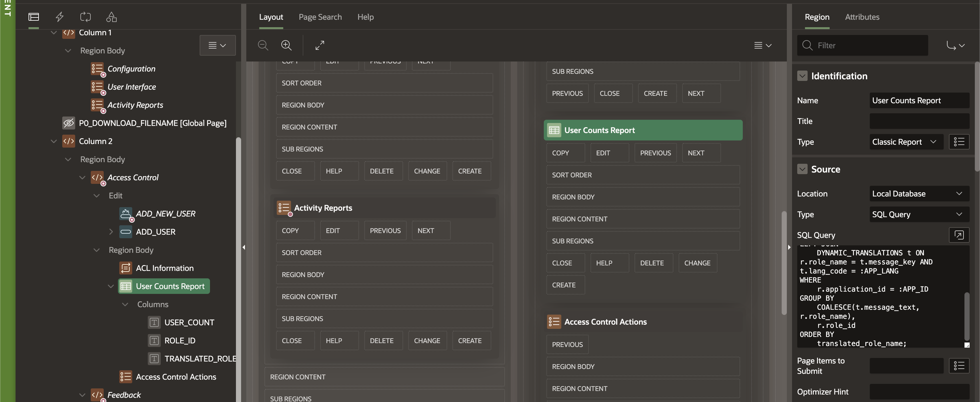Expand layout to full screen arrows icon
This screenshot has height=402, width=980.
[320, 45]
